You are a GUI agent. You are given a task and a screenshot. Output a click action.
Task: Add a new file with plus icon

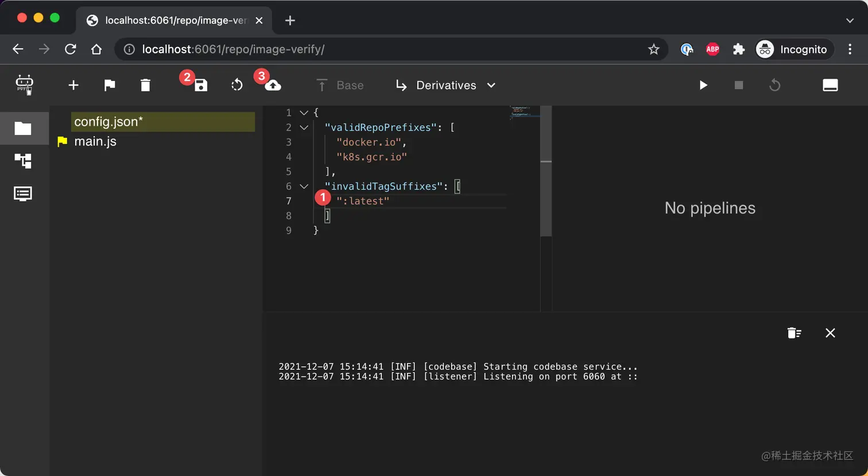pyautogui.click(x=73, y=86)
